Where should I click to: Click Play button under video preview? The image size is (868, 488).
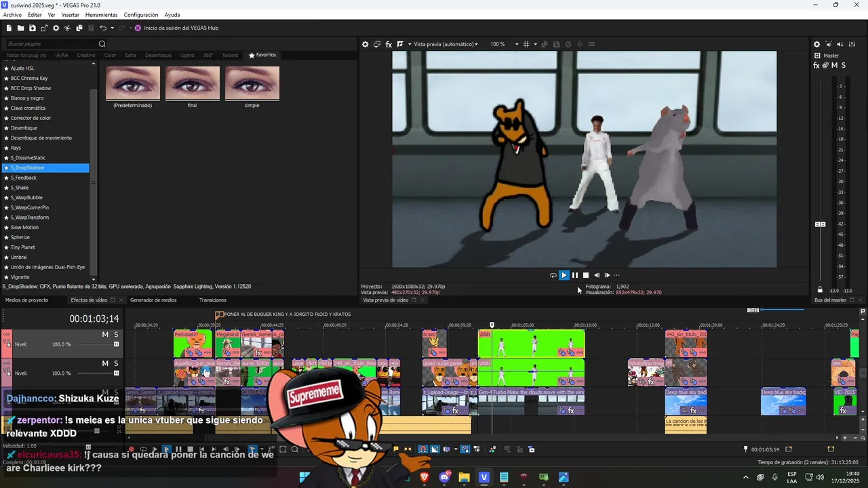pyautogui.click(x=564, y=275)
